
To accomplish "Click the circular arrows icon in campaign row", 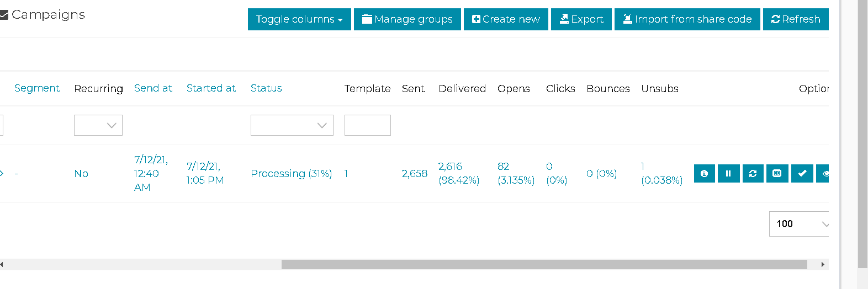I will 753,173.
